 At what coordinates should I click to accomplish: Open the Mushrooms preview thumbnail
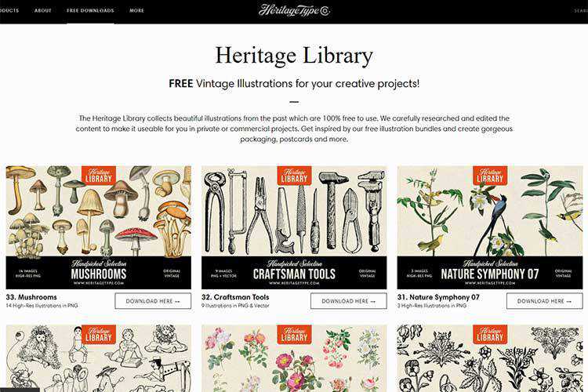(x=99, y=227)
